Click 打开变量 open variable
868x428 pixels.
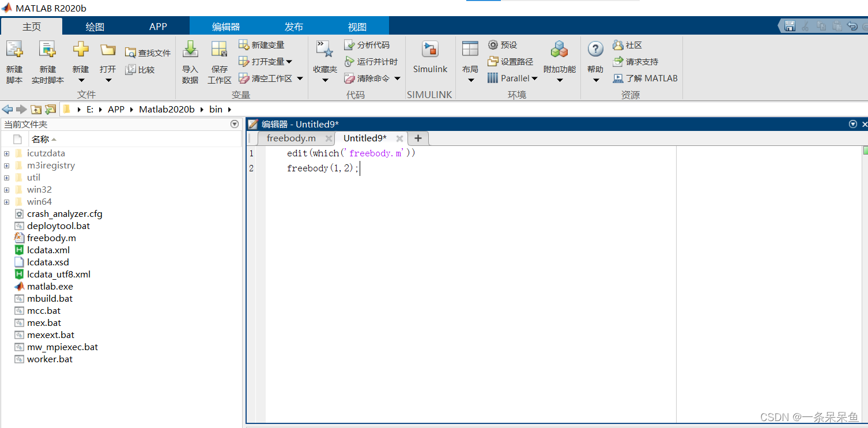[265, 62]
